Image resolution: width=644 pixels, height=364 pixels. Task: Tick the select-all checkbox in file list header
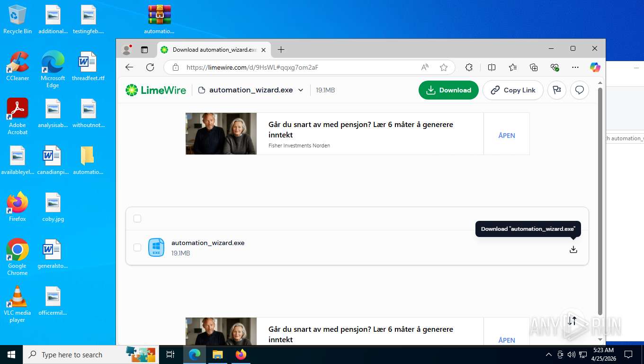[137, 218]
